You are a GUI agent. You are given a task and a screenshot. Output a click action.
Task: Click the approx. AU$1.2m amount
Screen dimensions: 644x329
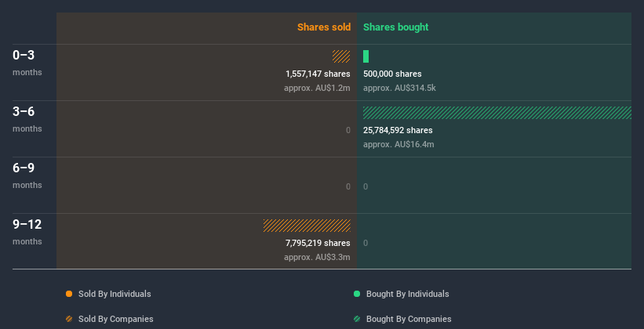[317, 88]
